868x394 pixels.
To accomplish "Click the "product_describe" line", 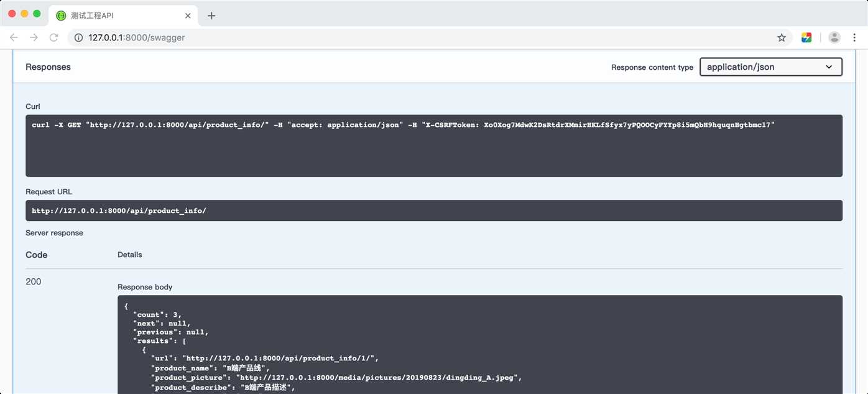I will tap(223, 387).
